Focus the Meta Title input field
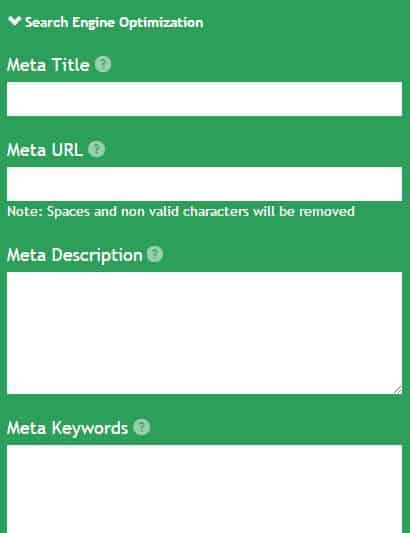 205,99
